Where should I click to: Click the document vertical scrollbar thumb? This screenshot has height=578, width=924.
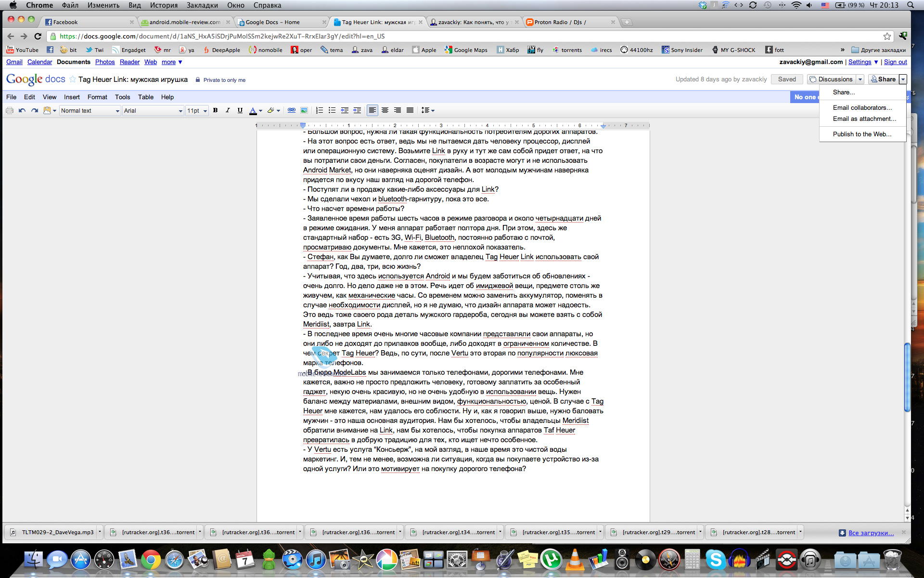coord(908,377)
